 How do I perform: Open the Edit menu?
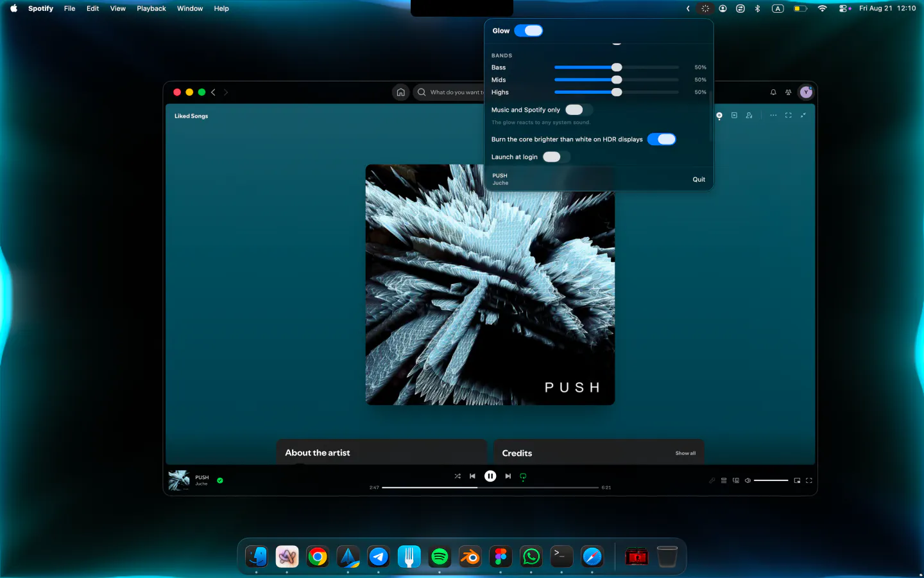(93, 8)
